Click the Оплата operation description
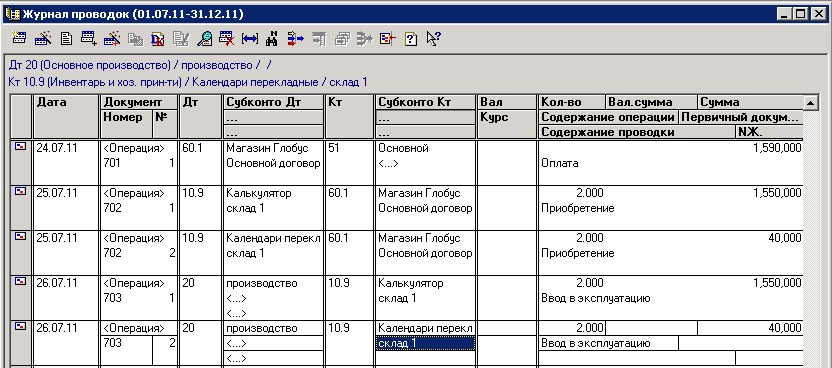This screenshot has height=368, width=832. pyautogui.click(x=560, y=164)
